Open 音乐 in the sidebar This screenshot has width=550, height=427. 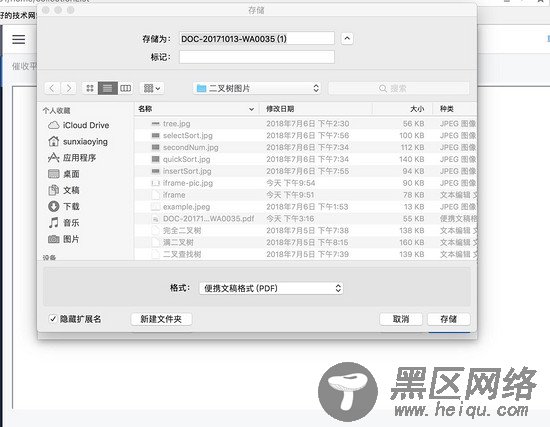point(63,223)
